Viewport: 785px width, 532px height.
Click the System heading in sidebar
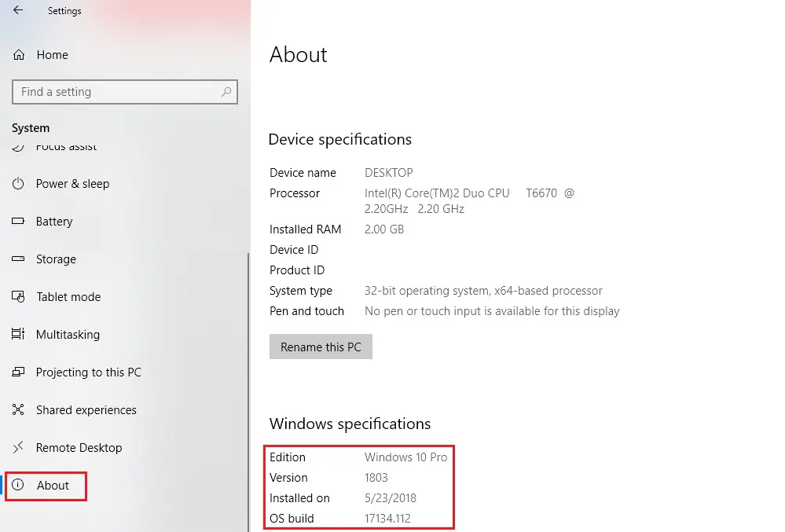[31, 128]
